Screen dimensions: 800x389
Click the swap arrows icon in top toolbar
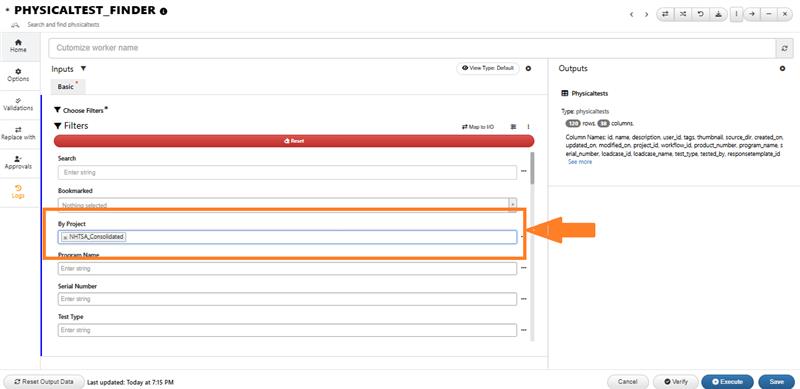pyautogui.click(x=665, y=14)
